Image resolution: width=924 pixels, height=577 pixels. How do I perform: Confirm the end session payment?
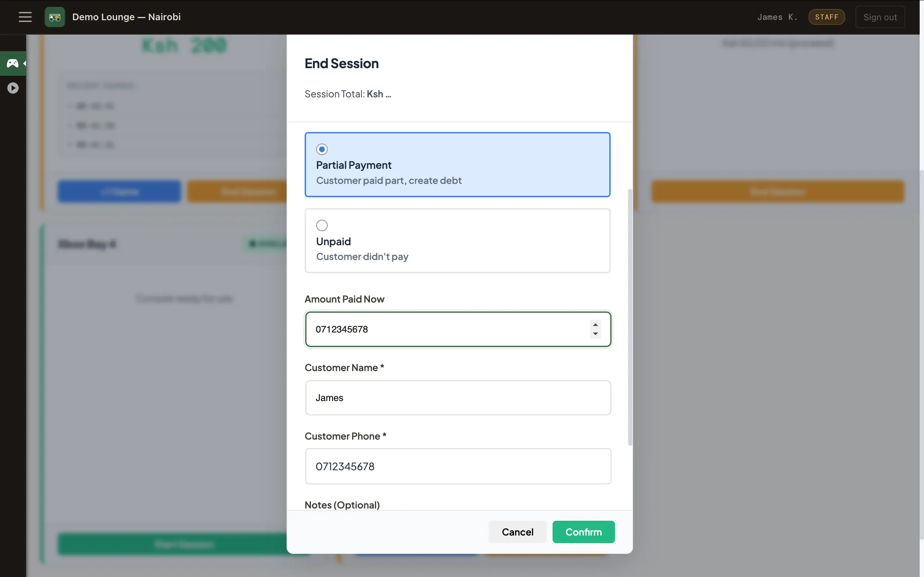pos(583,532)
